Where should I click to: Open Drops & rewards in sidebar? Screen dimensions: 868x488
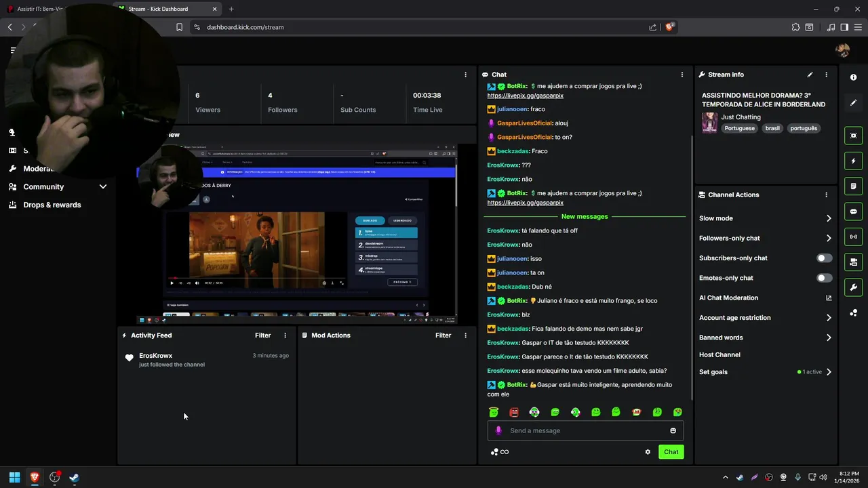(x=52, y=205)
